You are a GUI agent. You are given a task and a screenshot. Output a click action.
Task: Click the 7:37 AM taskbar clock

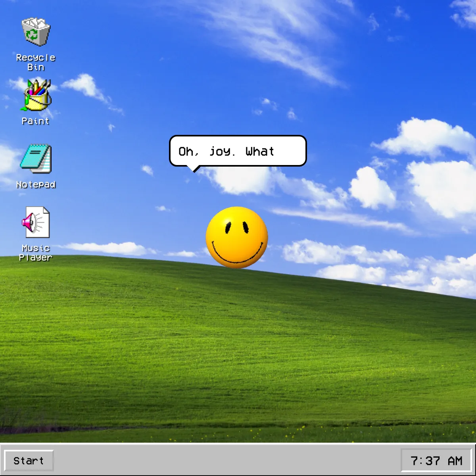click(x=436, y=461)
